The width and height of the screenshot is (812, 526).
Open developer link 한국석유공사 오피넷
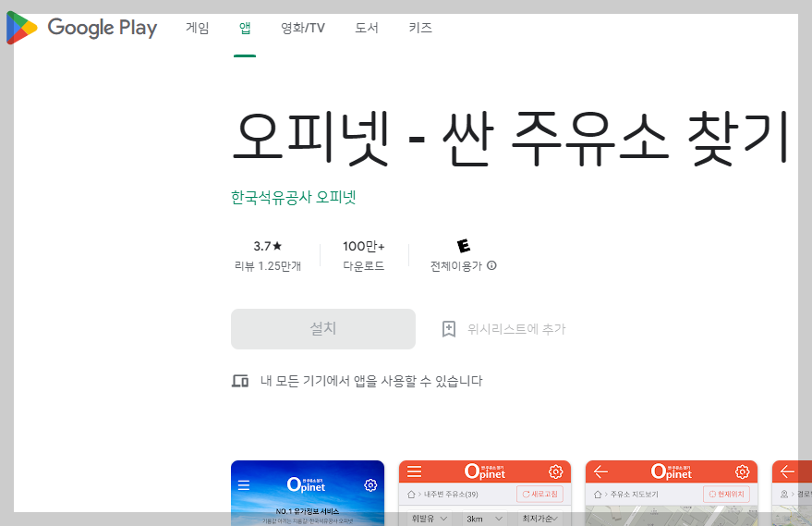point(294,198)
